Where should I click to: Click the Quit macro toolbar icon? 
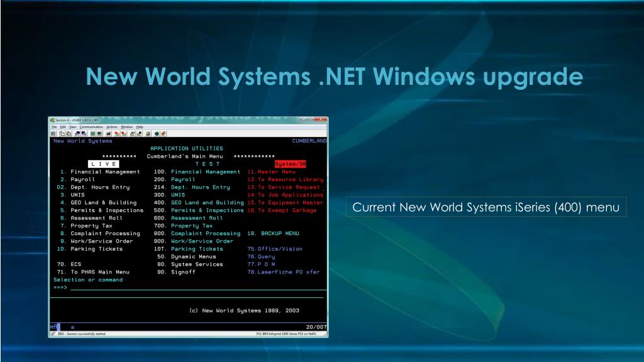[139, 133]
